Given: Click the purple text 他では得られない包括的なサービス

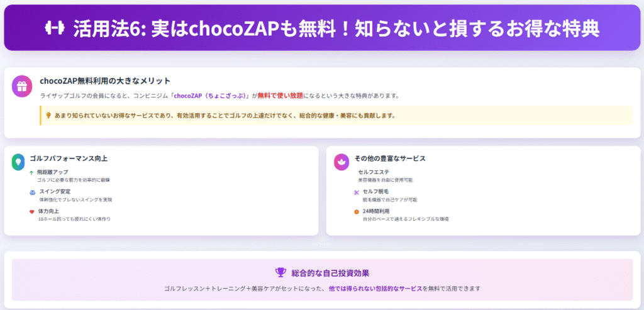Looking at the screenshot, I should tap(375, 288).
